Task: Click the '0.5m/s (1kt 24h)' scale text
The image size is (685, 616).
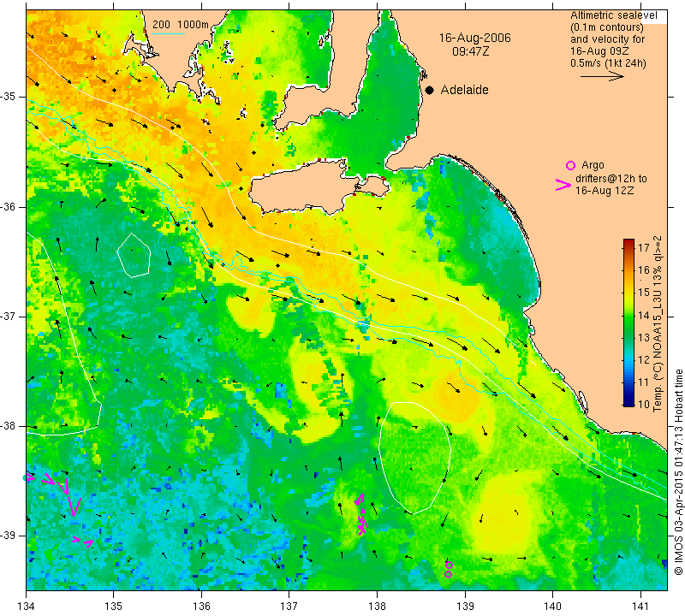Action: 608,62
